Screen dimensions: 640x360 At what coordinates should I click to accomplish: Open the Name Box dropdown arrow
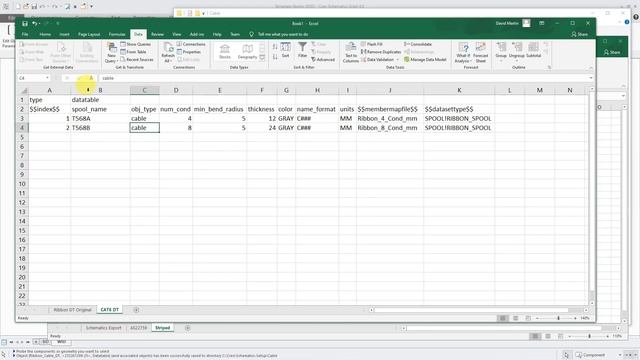coord(47,78)
